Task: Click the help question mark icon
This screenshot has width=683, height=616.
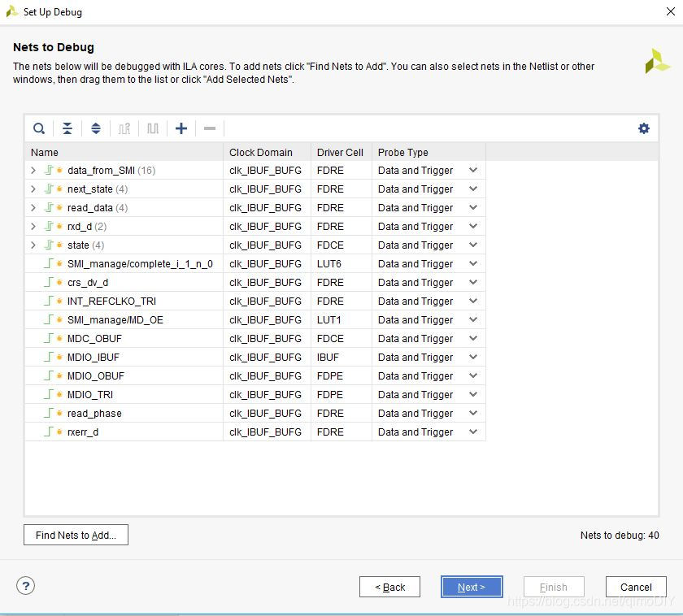Action: [26, 586]
